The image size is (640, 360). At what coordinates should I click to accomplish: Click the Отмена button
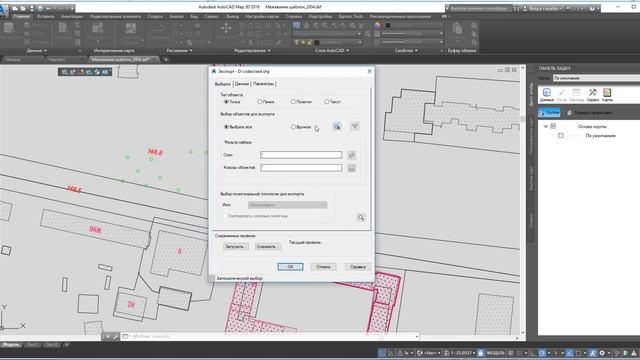(x=323, y=267)
